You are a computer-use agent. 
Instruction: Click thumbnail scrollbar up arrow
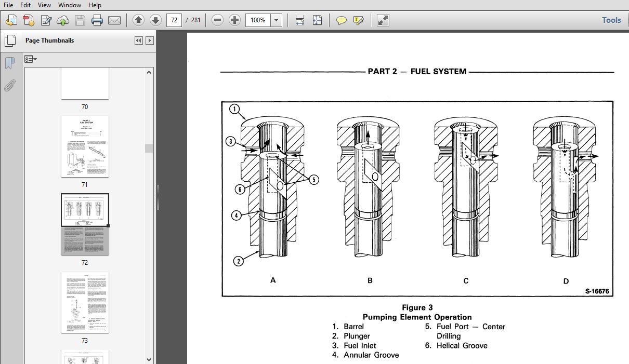tap(149, 72)
